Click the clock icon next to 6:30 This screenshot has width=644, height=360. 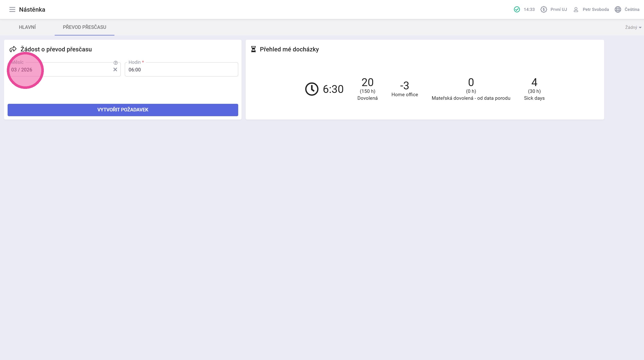pos(311,89)
